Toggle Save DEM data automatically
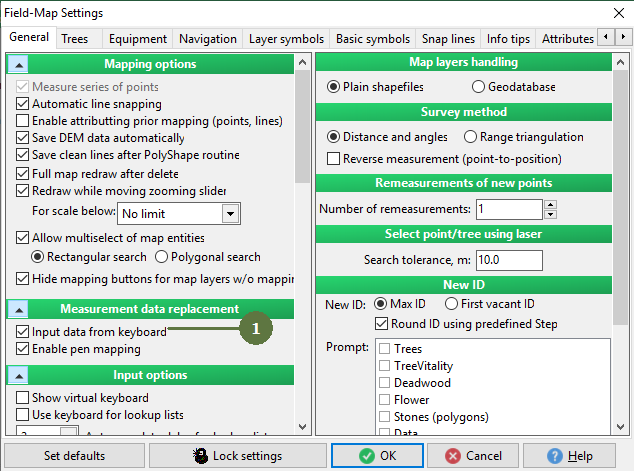 [22, 138]
